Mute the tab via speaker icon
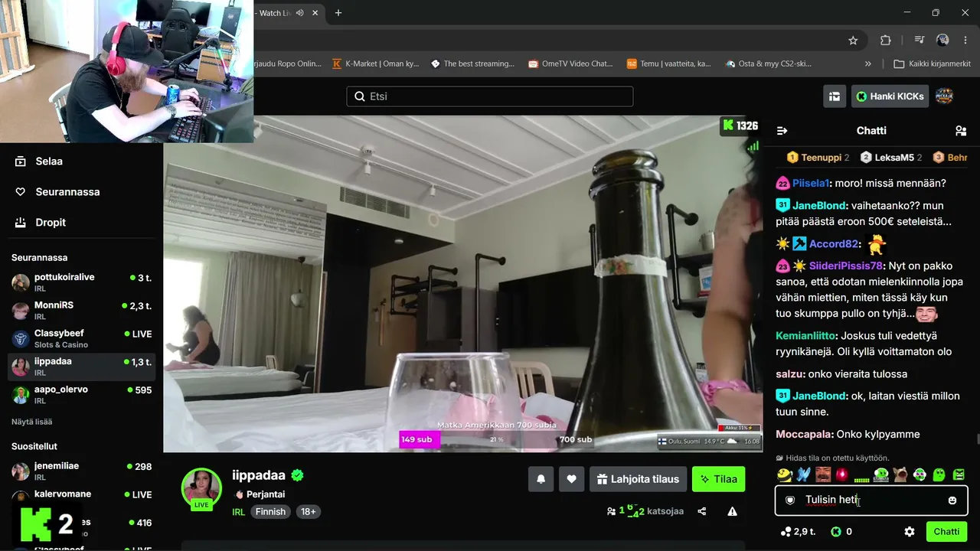980x551 pixels. (x=299, y=13)
